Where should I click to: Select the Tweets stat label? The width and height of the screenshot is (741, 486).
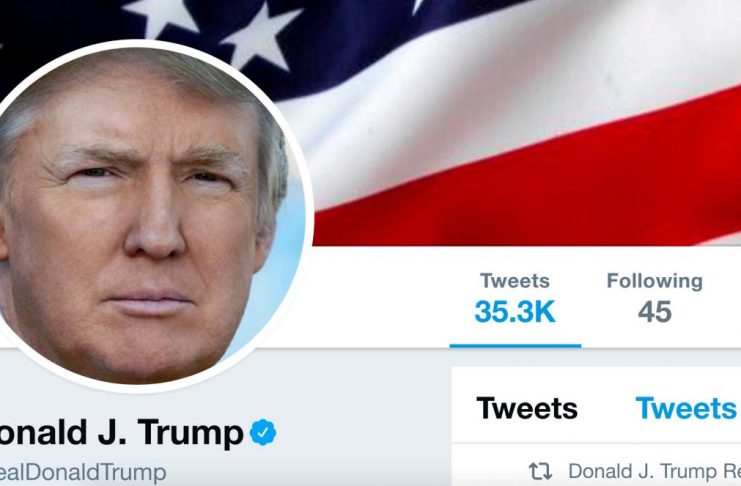pyautogui.click(x=515, y=281)
